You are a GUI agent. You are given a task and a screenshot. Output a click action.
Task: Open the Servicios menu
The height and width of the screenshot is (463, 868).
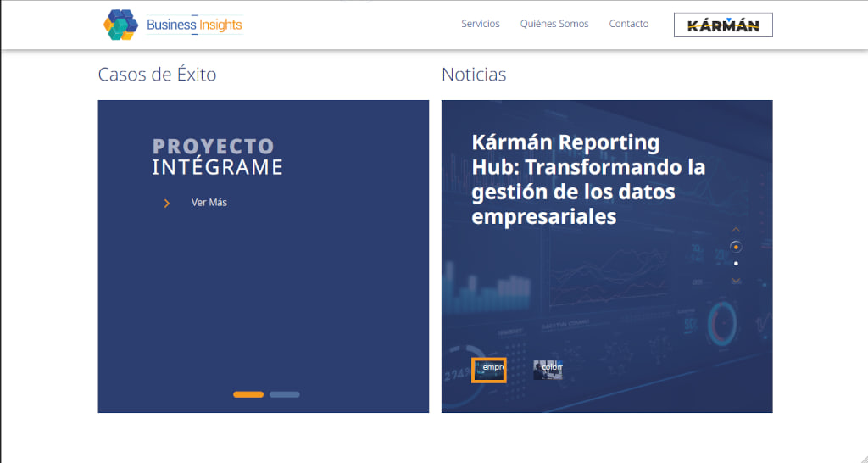[x=481, y=24]
